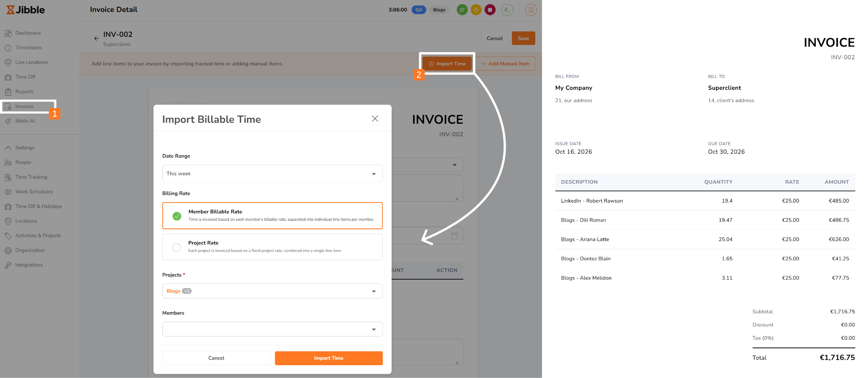
Task: Click the Integrations plug icon
Action: [8, 265]
